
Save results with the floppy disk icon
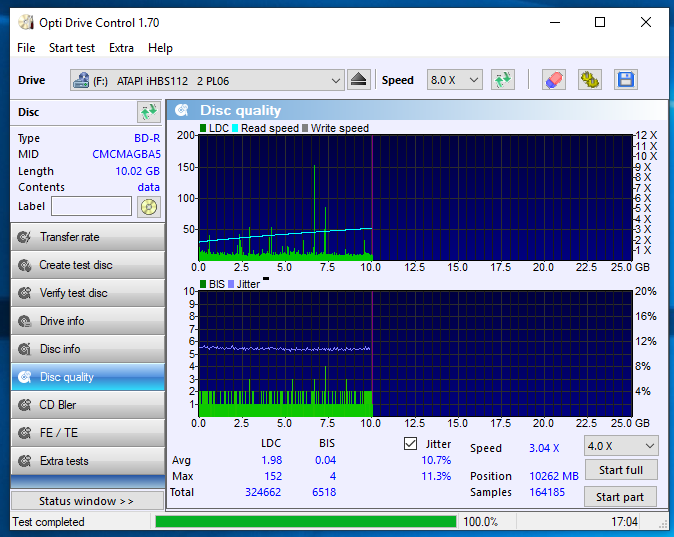click(625, 80)
